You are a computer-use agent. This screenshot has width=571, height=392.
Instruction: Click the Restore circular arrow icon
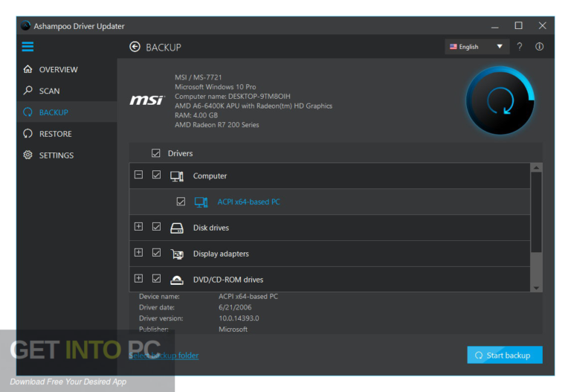click(28, 134)
